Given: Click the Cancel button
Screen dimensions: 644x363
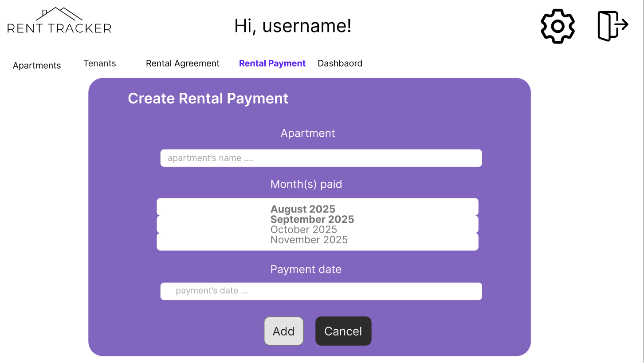Looking at the screenshot, I should pos(343,331).
